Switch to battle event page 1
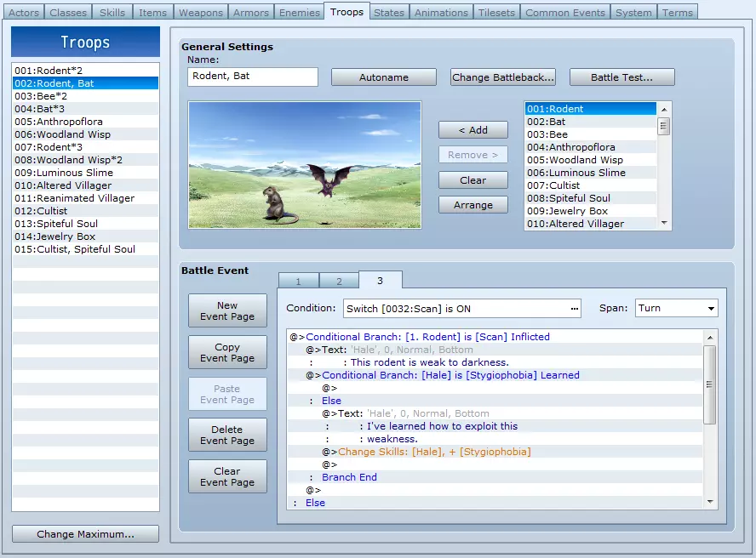 tap(299, 282)
